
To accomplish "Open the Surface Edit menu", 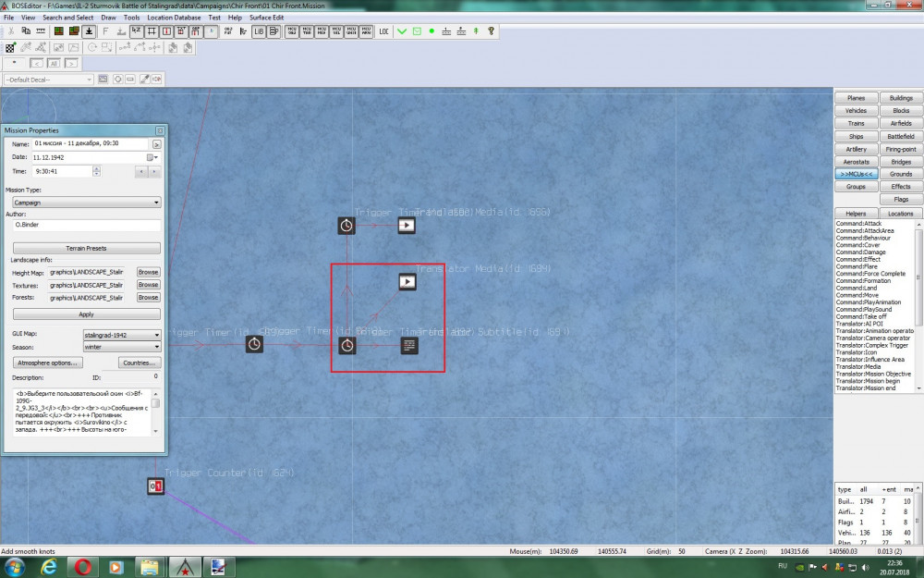I will [x=266, y=18].
